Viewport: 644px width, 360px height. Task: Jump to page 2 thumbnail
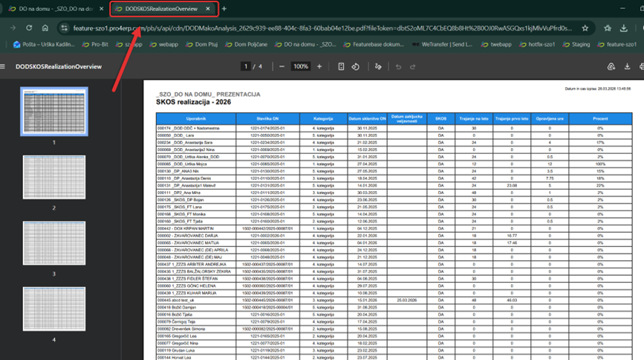pos(53,177)
